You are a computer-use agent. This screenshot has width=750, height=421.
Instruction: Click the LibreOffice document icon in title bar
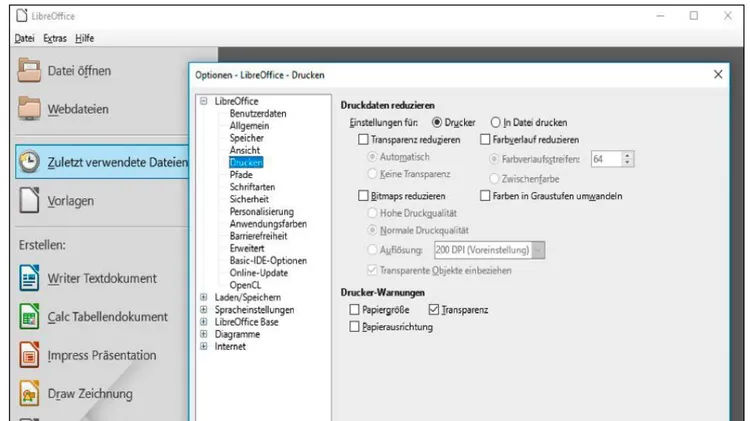[x=22, y=15]
